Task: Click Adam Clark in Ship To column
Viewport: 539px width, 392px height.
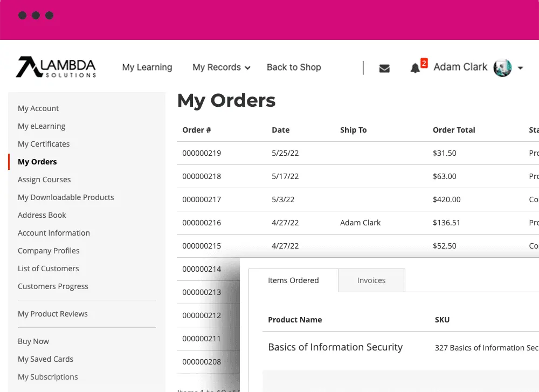Action: 360,223
